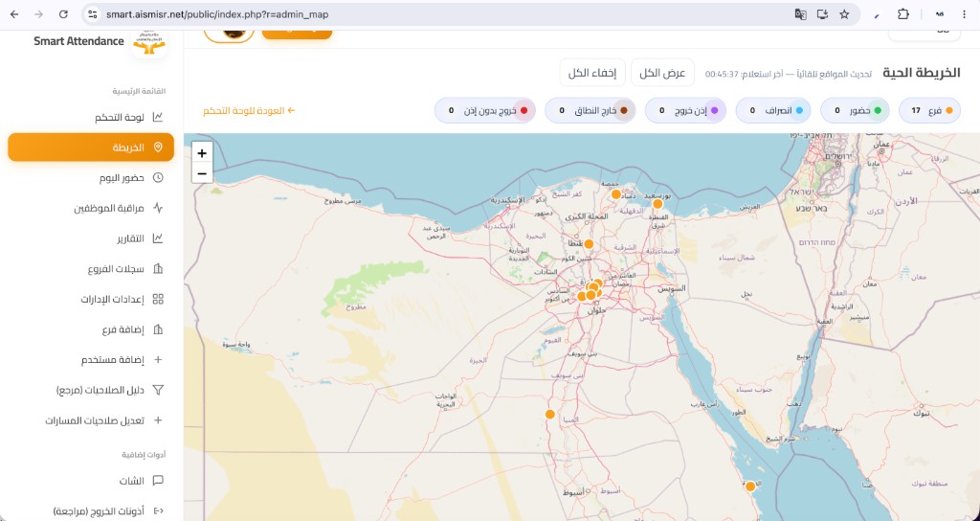Click مرسى مطروح label on map
This screenshot has width=980, height=521.
[344, 201]
